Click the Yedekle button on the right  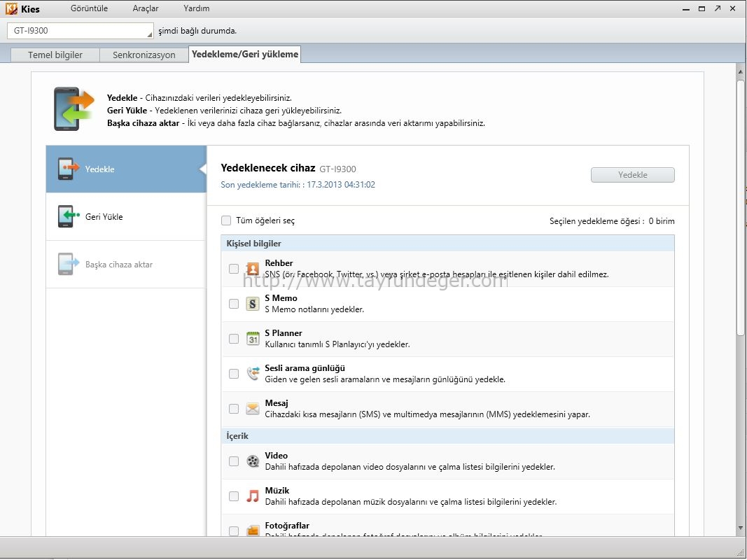point(633,175)
